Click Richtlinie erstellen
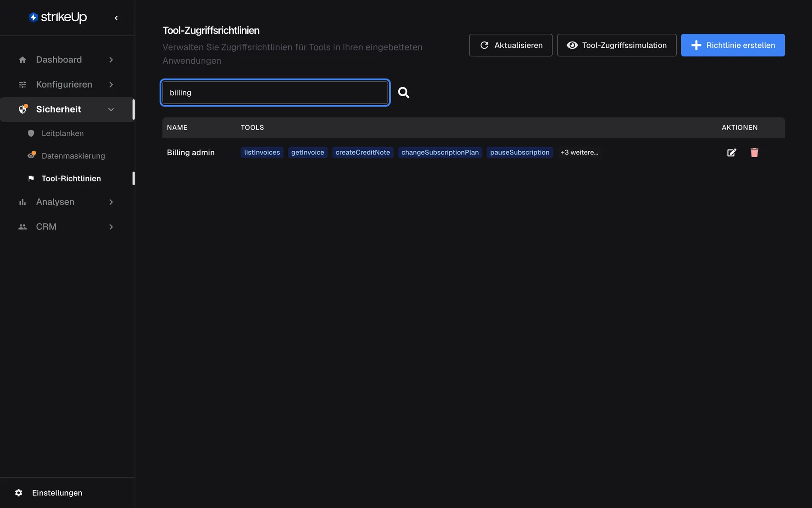The width and height of the screenshot is (812, 508). (733, 45)
